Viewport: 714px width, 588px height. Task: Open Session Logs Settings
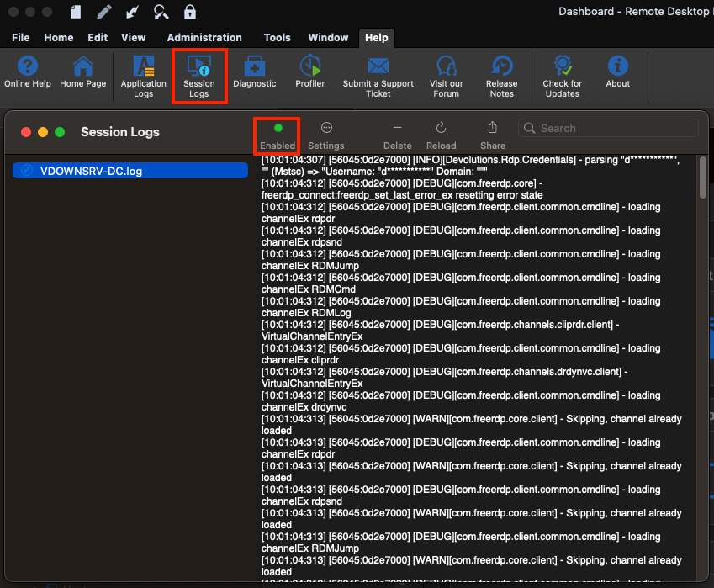point(326,136)
